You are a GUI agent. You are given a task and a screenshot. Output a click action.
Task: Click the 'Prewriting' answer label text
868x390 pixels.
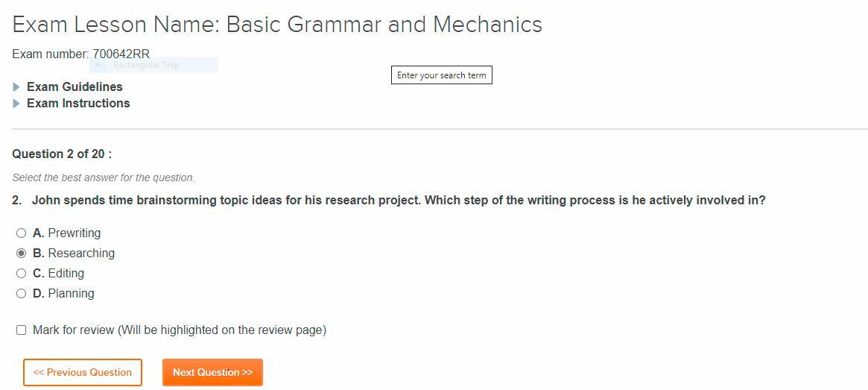click(74, 233)
